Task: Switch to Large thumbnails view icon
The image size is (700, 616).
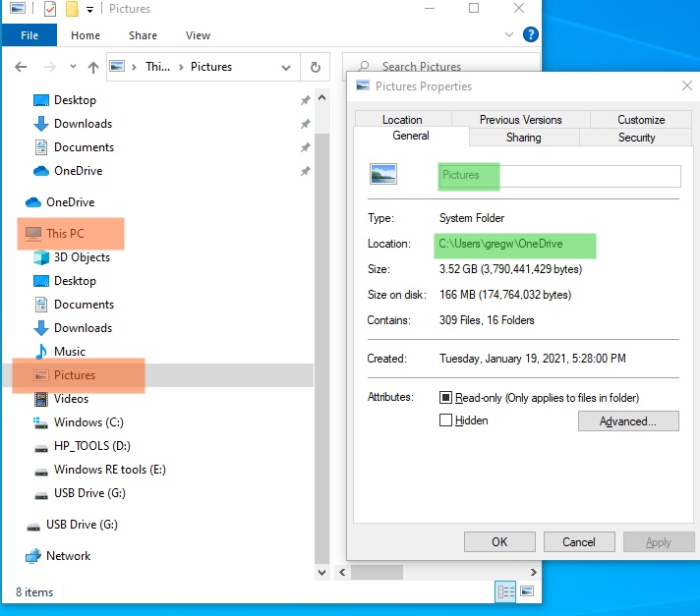Action: [527, 591]
